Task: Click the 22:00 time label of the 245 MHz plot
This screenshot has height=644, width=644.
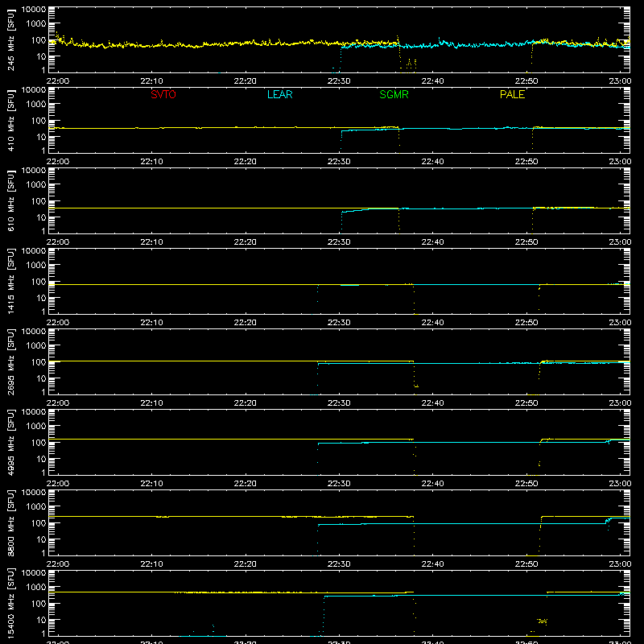Action: (58, 81)
